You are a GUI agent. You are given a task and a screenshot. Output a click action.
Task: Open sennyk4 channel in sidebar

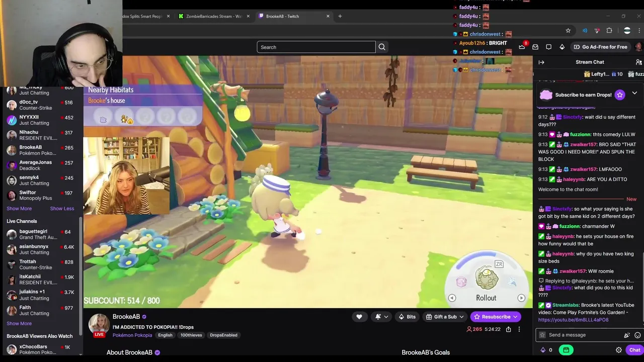coord(40,180)
